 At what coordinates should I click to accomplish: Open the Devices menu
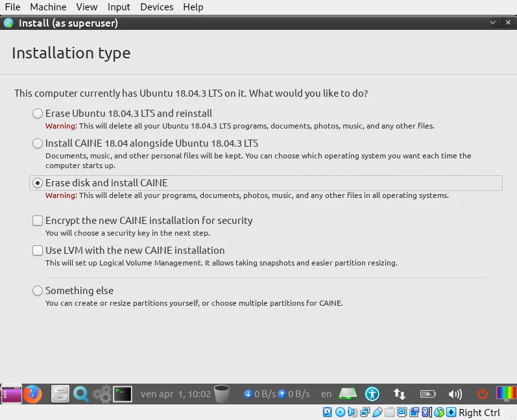[x=157, y=7]
